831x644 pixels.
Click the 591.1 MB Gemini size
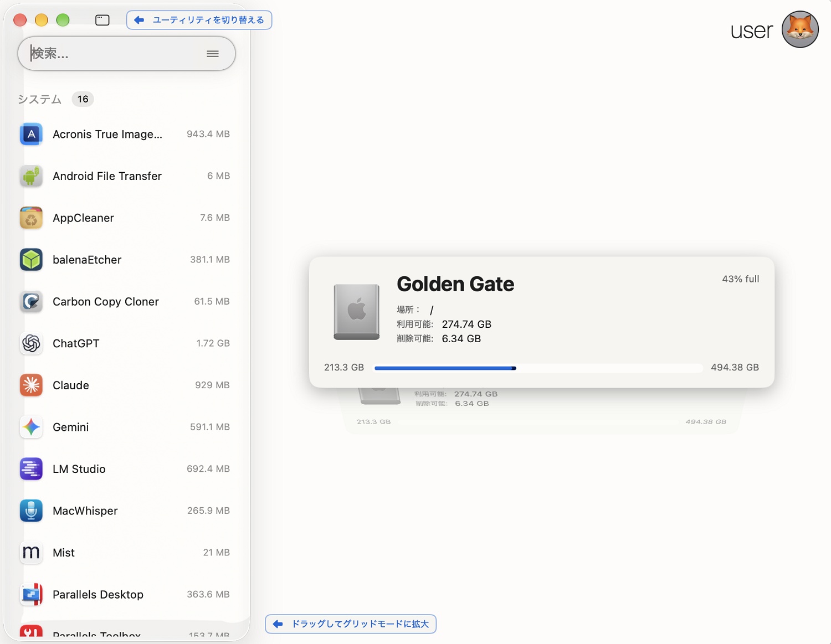(x=210, y=427)
